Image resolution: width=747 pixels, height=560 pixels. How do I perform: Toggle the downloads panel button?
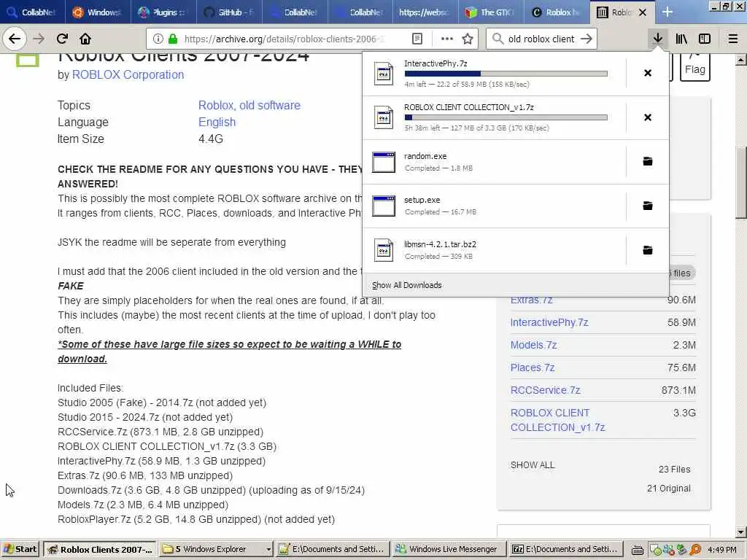pos(658,39)
